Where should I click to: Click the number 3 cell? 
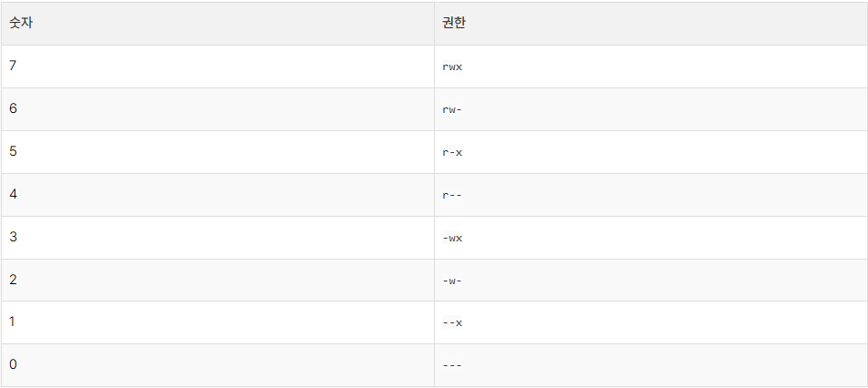[x=217, y=237]
